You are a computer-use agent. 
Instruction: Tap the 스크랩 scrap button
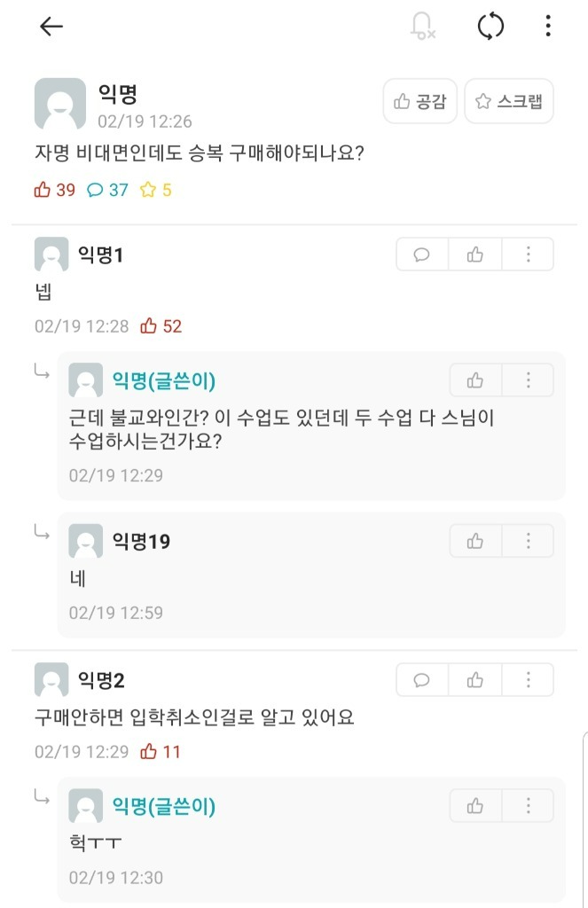pos(509,101)
